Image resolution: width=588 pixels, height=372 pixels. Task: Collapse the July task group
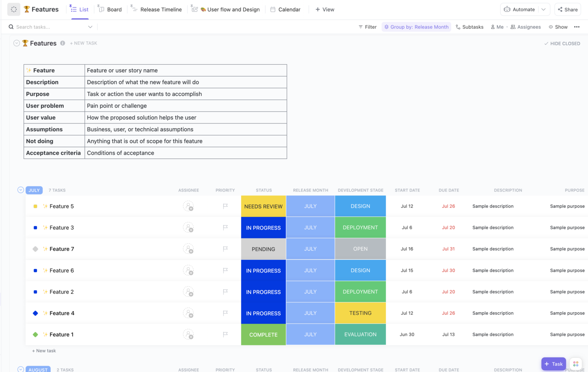pos(20,190)
